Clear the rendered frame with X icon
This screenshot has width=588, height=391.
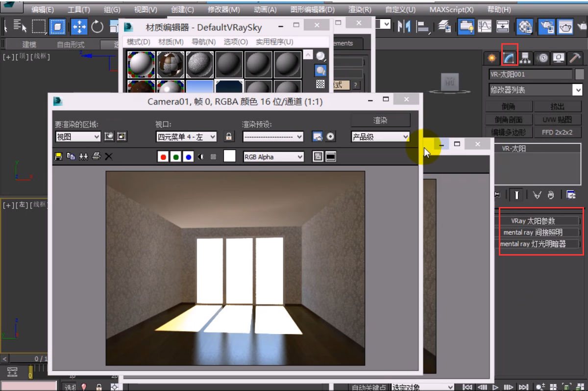click(109, 156)
